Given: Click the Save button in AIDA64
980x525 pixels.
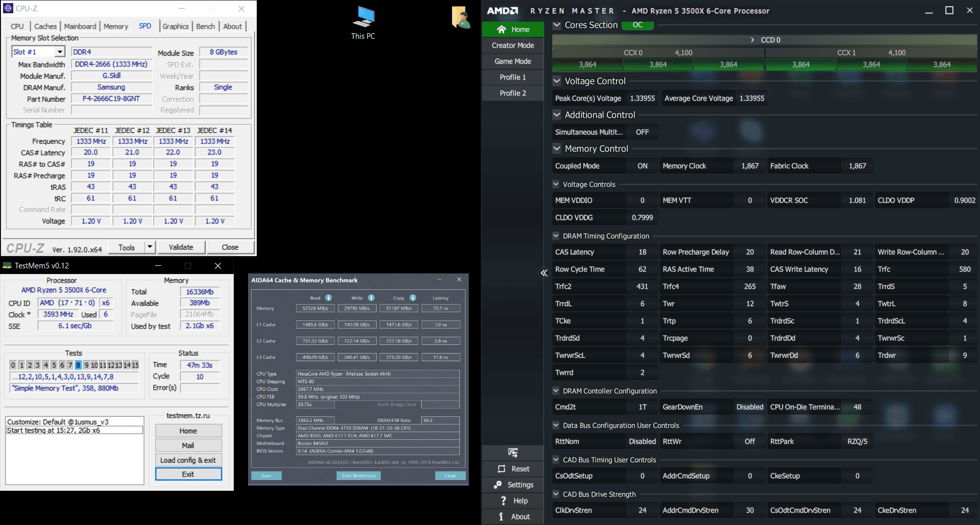Looking at the screenshot, I should (x=266, y=476).
